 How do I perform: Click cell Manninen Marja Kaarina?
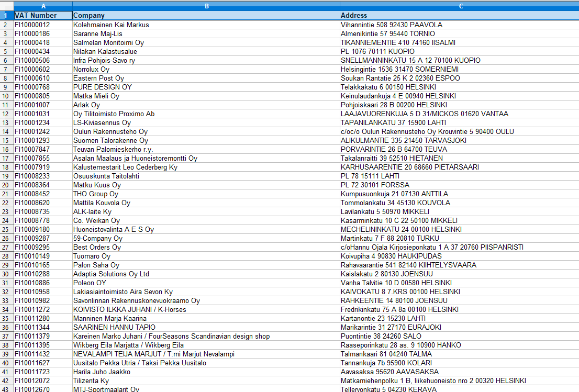point(206,319)
